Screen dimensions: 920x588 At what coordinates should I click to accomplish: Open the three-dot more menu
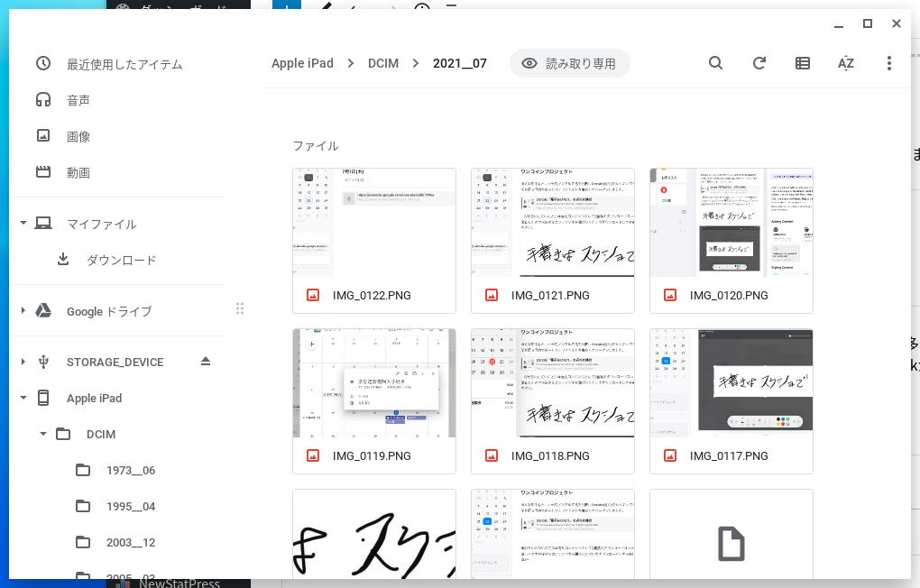click(889, 63)
